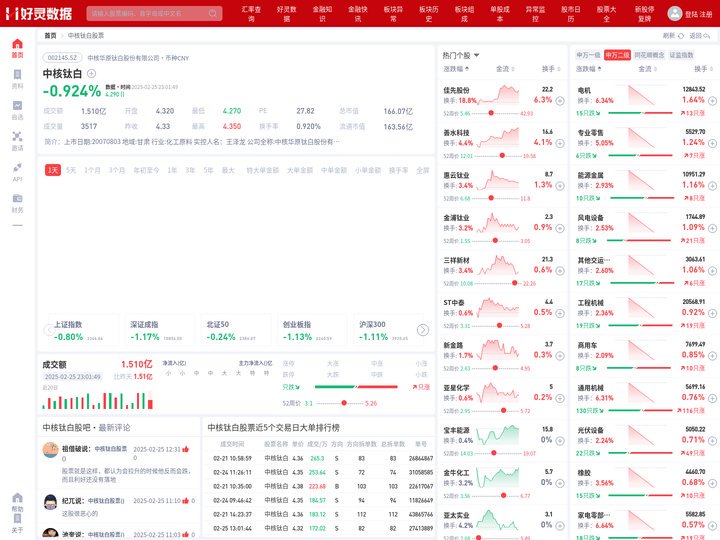720x540 pixels.
Task: Open the 板块异常 top menu
Action: point(393,14)
